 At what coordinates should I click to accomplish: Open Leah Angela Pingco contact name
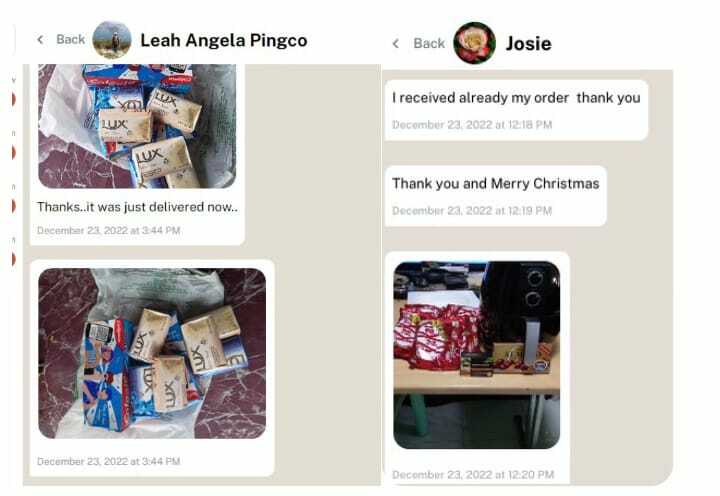click(224, 40)
